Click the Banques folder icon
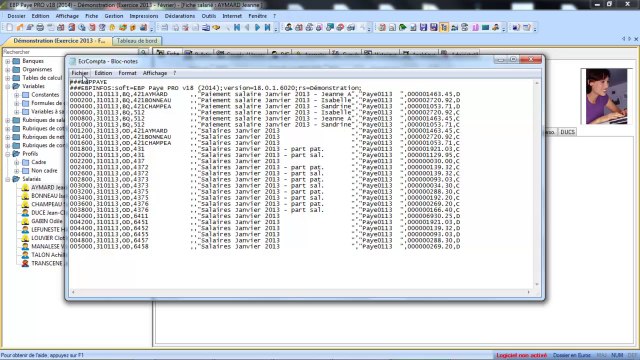Screen dimensions: 640x360 (16, 61)
